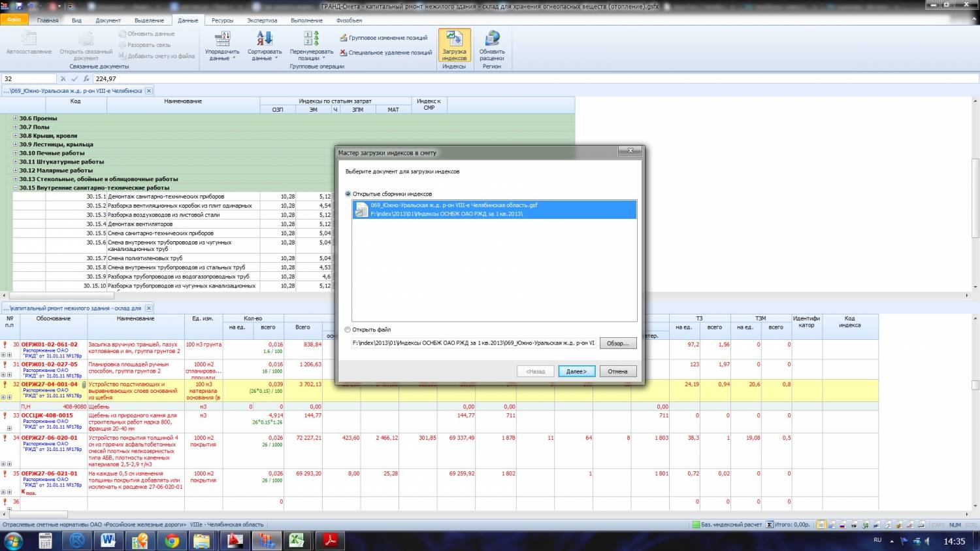Switch to the Ресурсы ribbon tab
Viewport: 980px width, 551px height.
[x=222, y=20]
